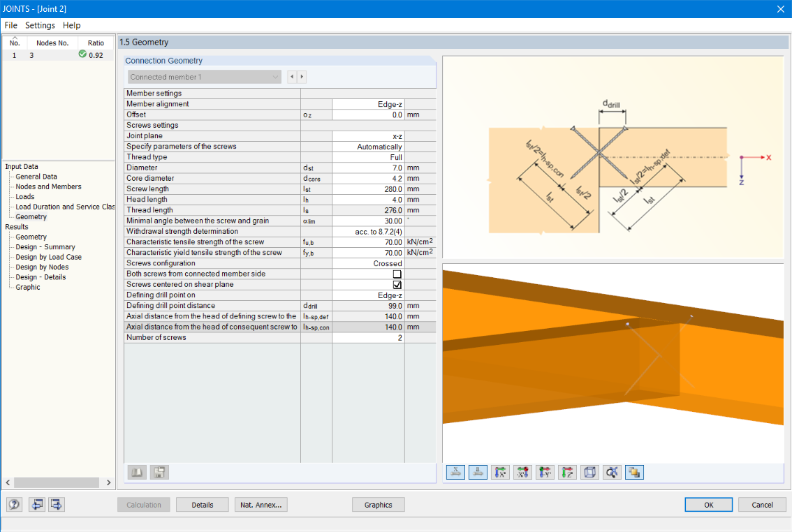This screenshot has height=532, width=792.
Task: Click the Details button
Action: coord(203,505)
